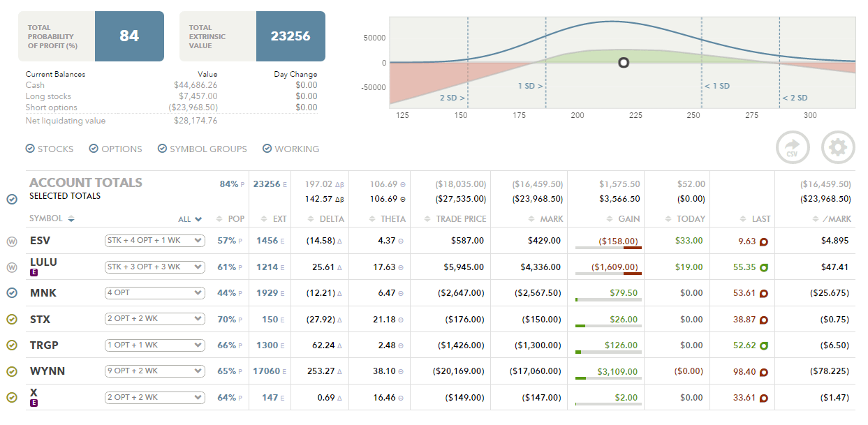Click the current price circle marker on chart

(x=624, y=63)
